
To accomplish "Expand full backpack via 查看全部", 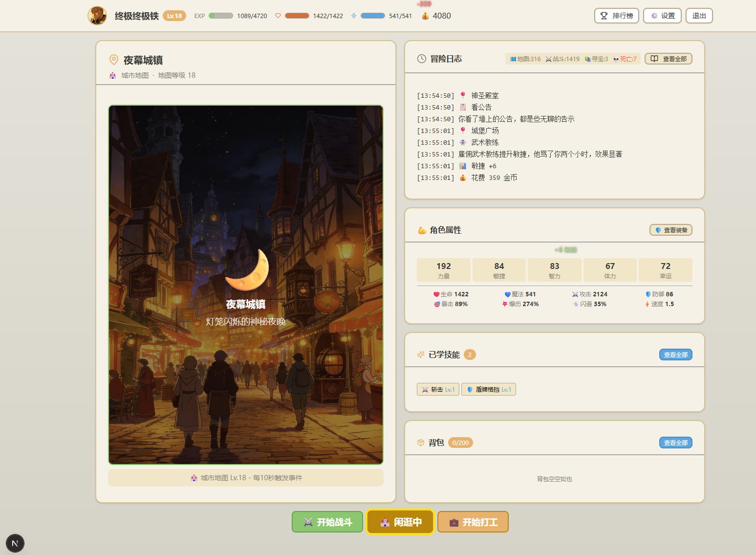I will tap(675, 443).
